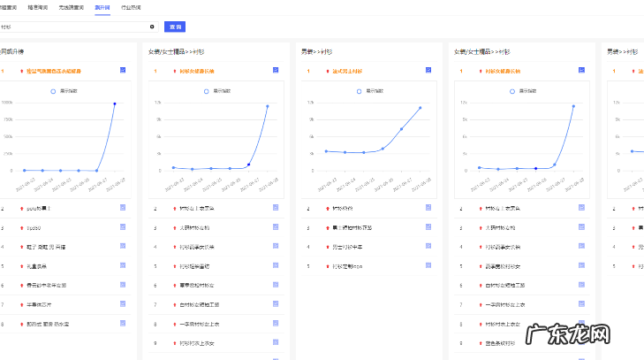Clear the search box with the X icon
The width and height of the screenshot is (644, 360).
(151, 27)
